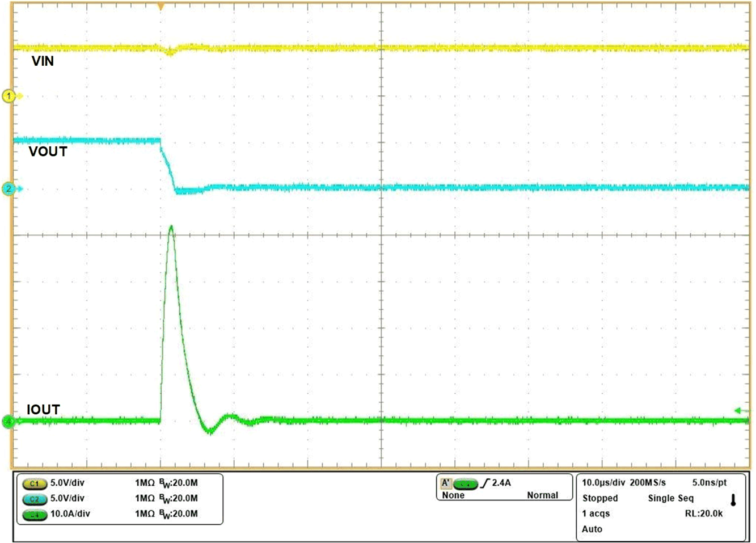Select the channel 2 ground reference marker

[9, 189]
